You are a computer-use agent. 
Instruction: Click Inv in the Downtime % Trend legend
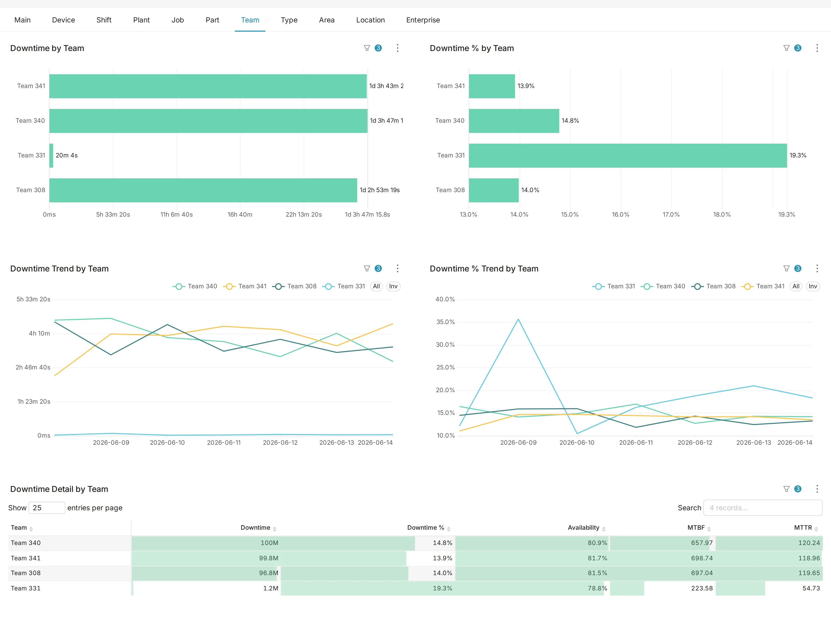click(813, 287)
